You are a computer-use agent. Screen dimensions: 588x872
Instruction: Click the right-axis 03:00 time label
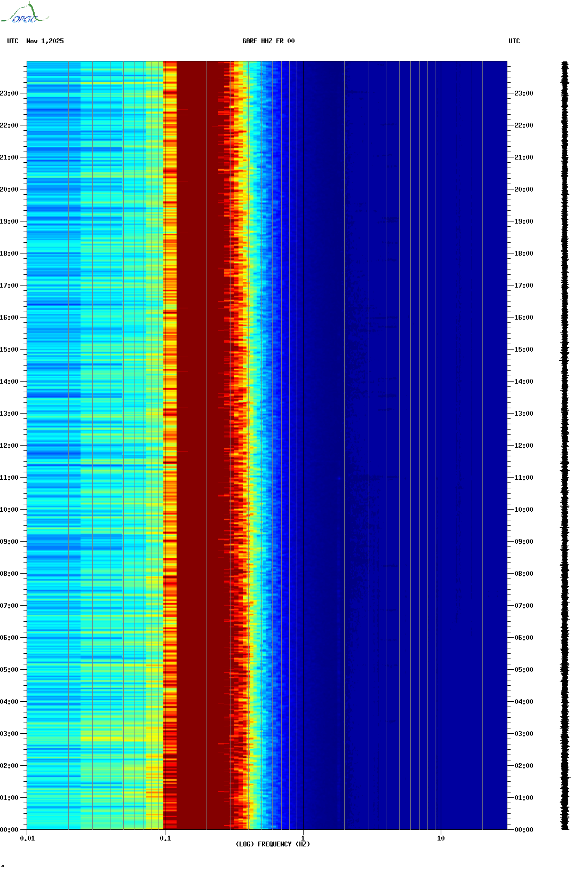point(524,734)
